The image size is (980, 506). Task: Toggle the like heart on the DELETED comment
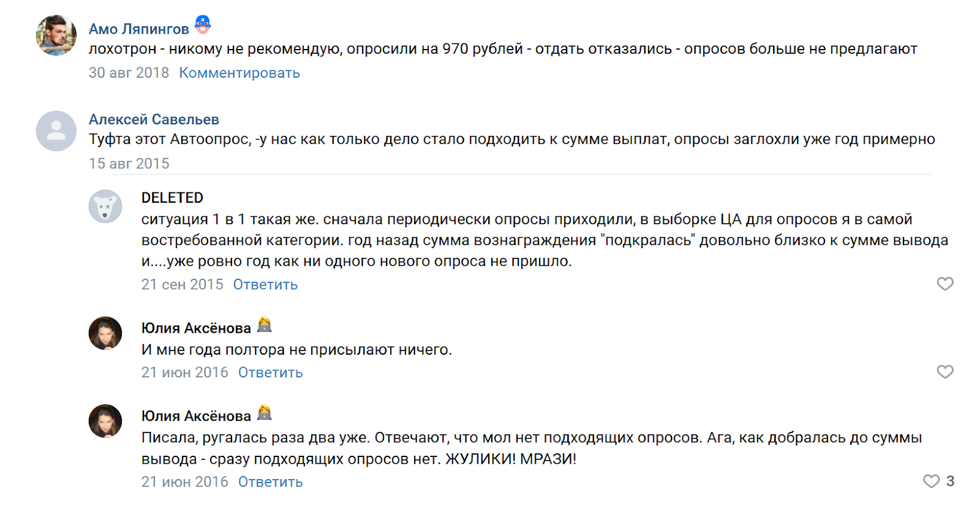(x=944, y=284)
